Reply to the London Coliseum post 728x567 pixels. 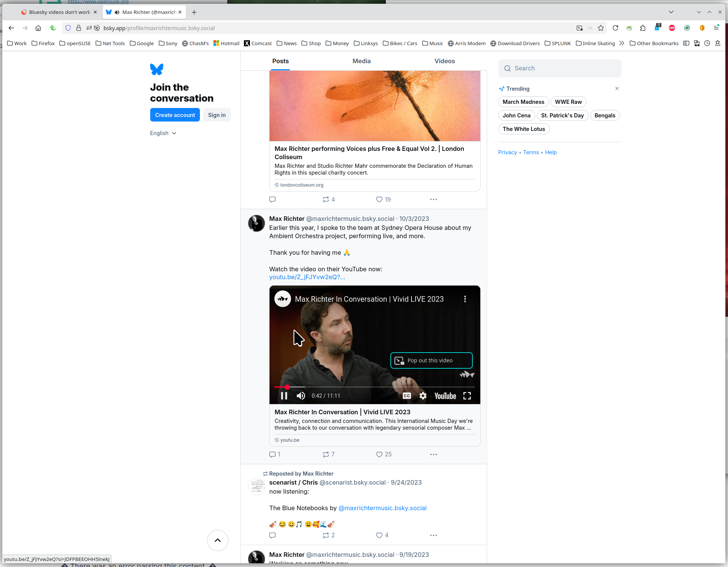273,199
